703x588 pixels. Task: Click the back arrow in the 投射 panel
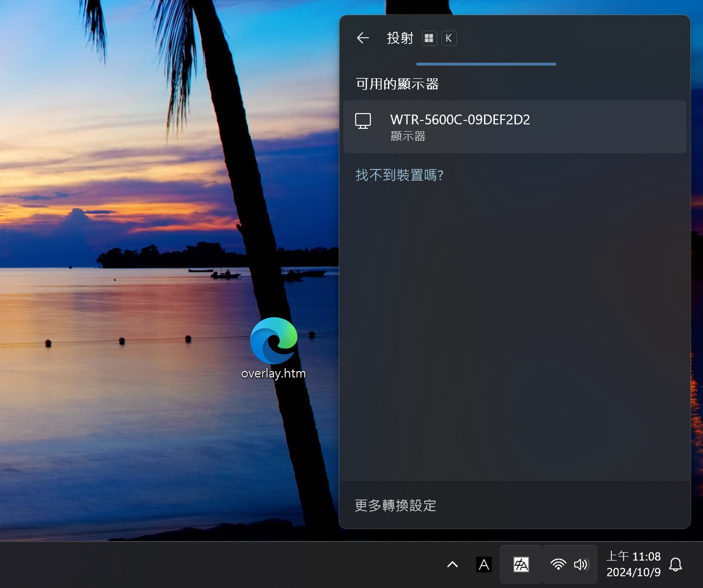[x=363, y=38]
